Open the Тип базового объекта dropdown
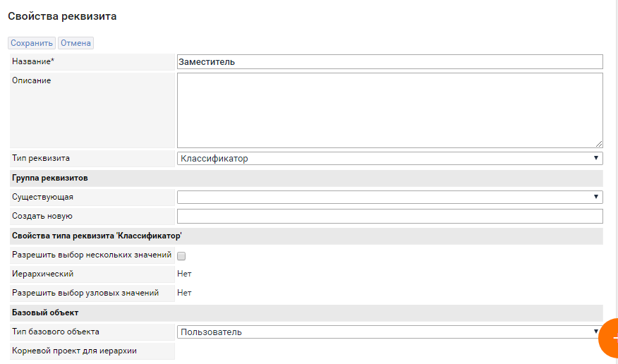 (x=389, y=332)
